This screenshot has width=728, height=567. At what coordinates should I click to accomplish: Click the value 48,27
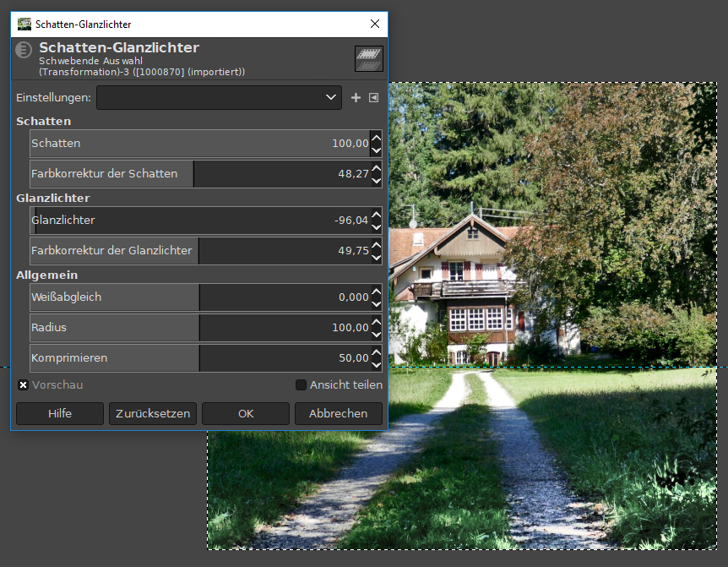[353, 174]
